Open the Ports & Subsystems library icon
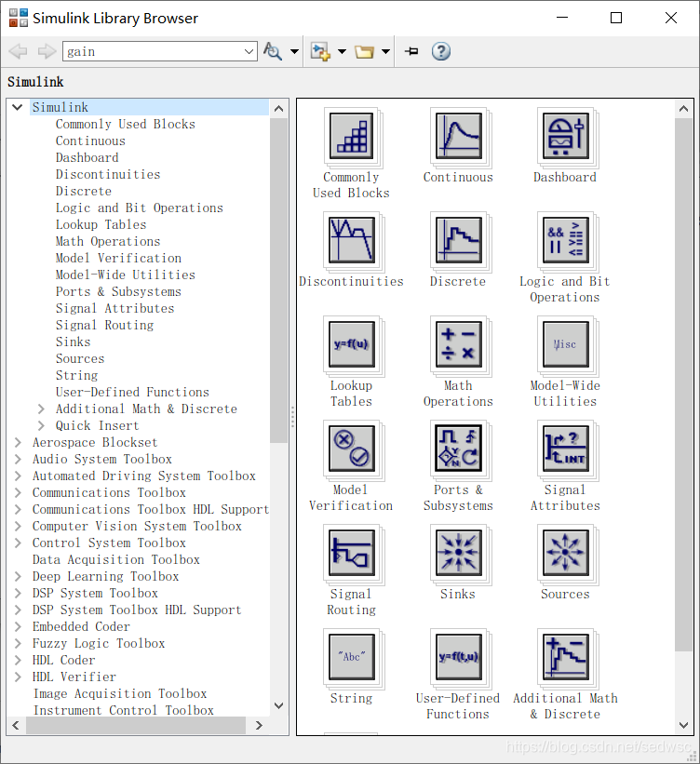This screenshot has height=764, width=700. [x=460, y=450]
